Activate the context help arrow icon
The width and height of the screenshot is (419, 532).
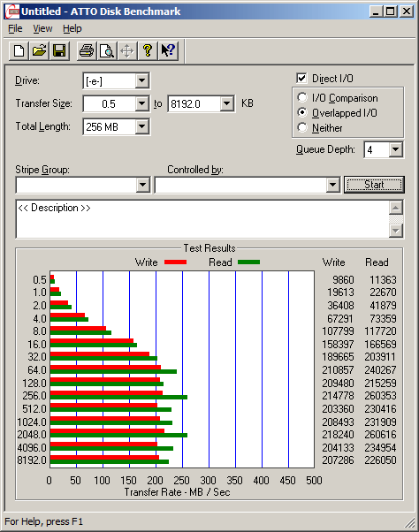coord(168,51)
